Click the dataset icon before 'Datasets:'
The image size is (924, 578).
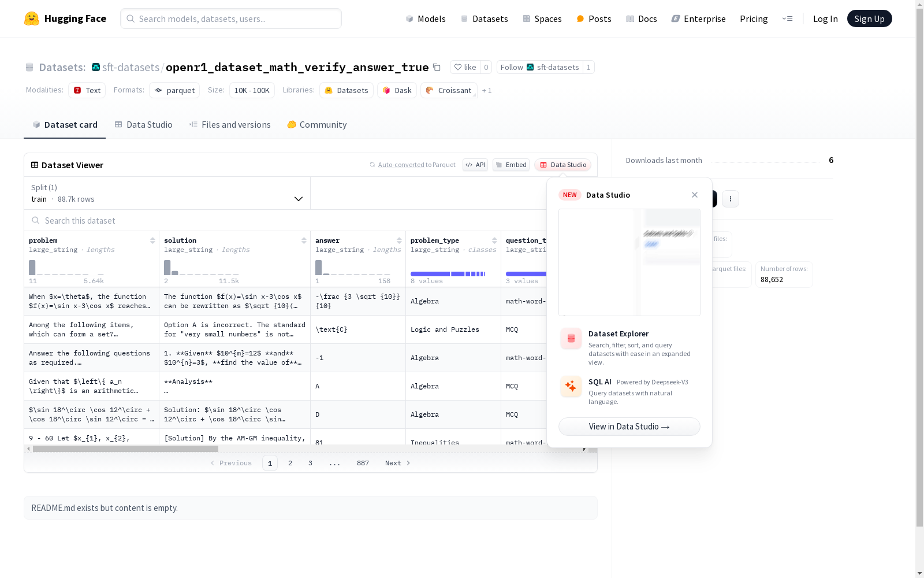point(29,68)
